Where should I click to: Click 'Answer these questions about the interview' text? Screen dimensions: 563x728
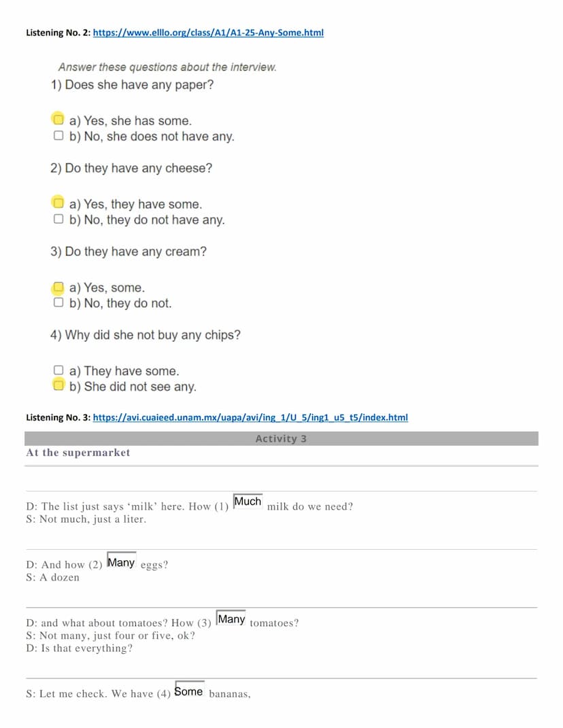(x=167, y=67)
